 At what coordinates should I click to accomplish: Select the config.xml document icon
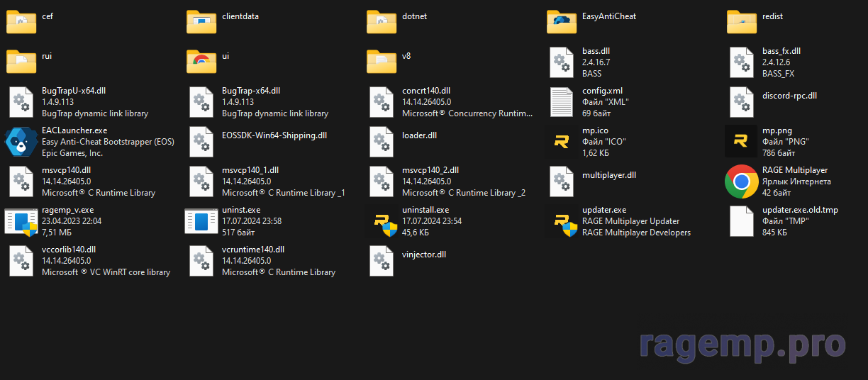click(x=562, y=102)
